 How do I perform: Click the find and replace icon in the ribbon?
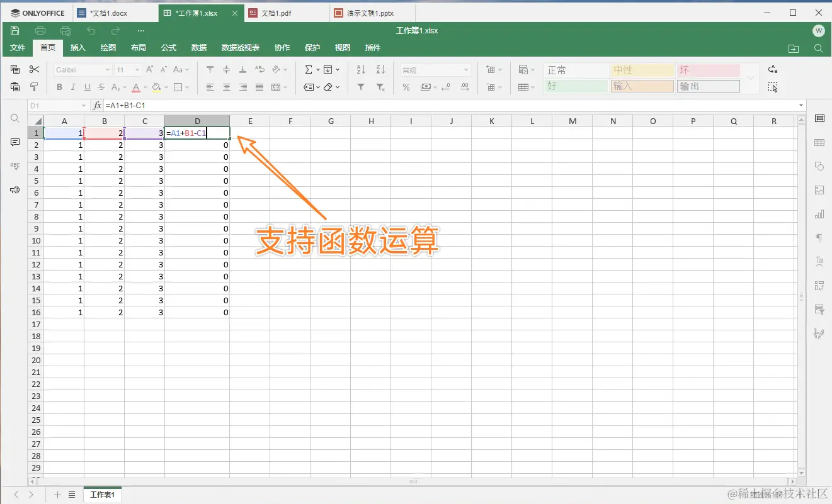pyautogui.click(x=773, y=69)
